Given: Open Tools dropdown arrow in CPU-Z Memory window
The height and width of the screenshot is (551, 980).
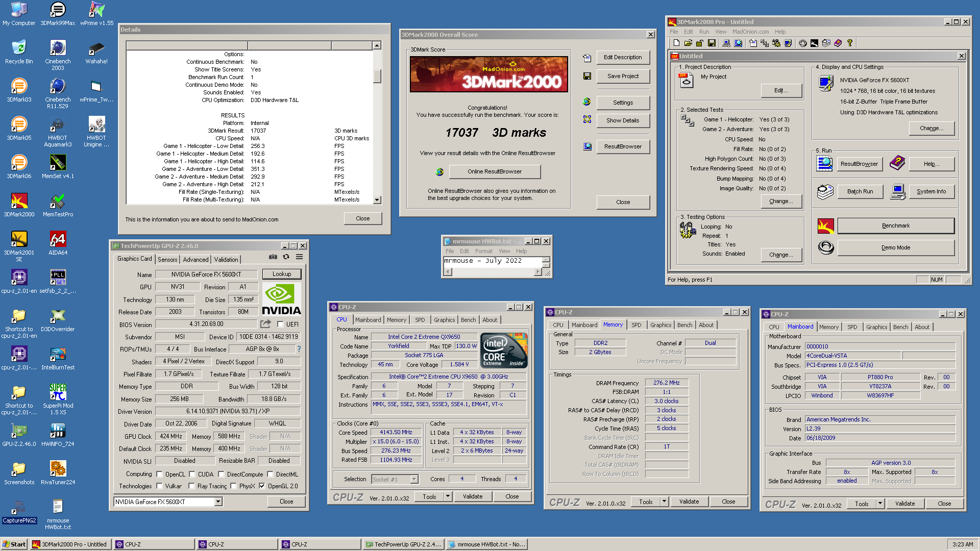Looking at the screenshot, I should pyautogui.click(x=664, y=502).
